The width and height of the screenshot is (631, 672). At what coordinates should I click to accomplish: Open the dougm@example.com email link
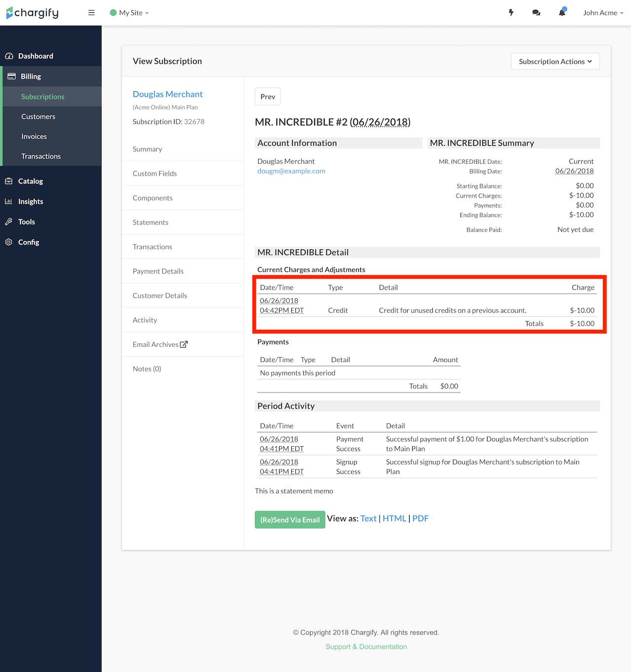pos(291,171)
